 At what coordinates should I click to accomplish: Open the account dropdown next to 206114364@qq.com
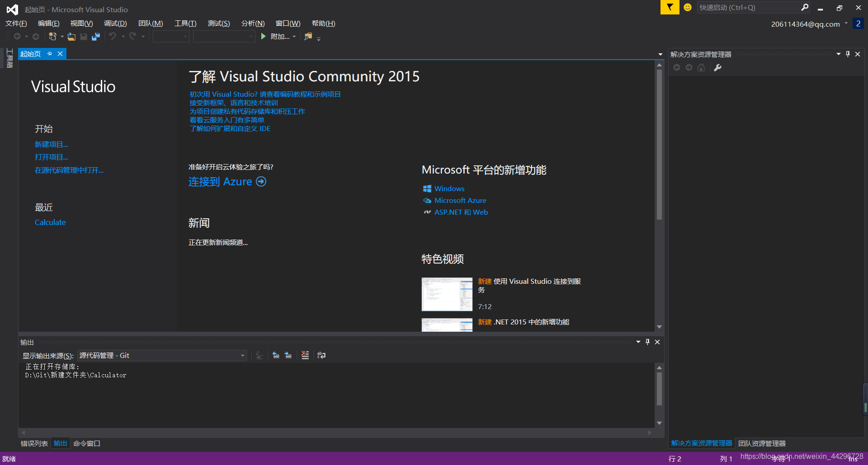tap(846, 23)
